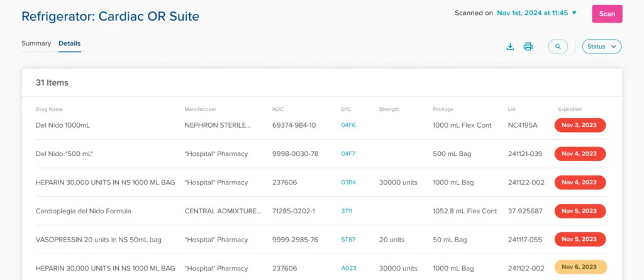This screenshot has height=280, width=644.
Task: Open EPC link 04F7
Action: point(348,154)
